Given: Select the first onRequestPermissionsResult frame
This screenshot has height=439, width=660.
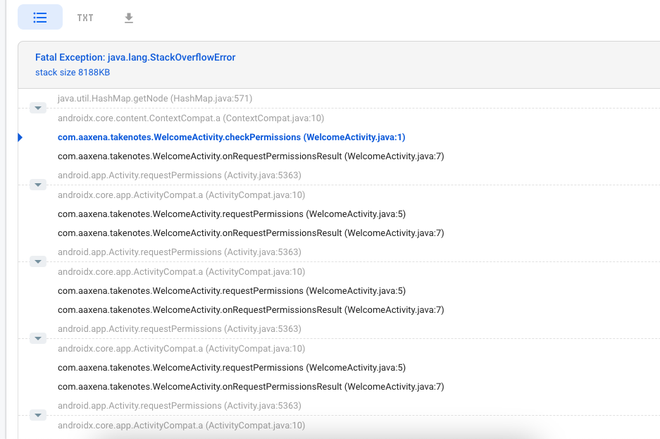Looking at the screenshot, I should click(251, 156).
